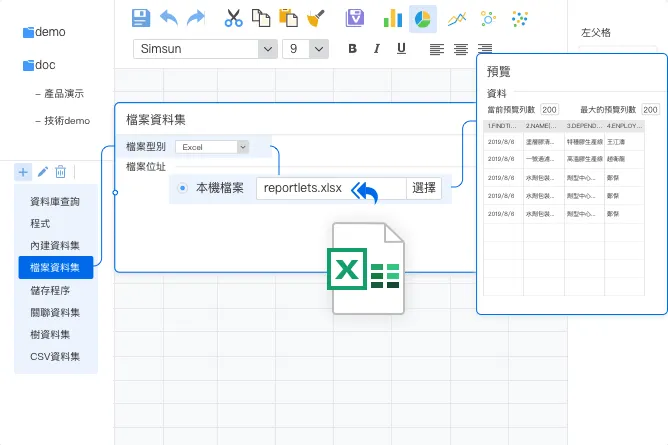Choose 資料庫查詢 from the dataset menu

click(x=55, y=201)
